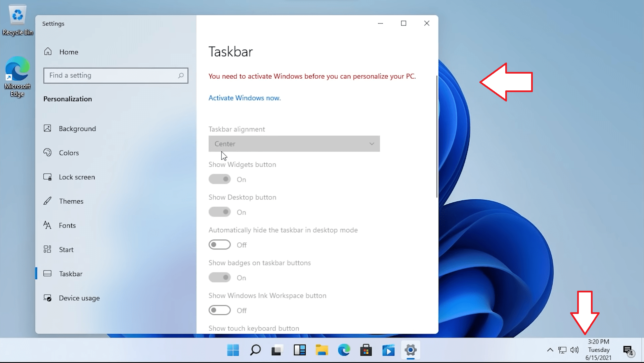Toggle Show Widgets button switch
Image resolution: width=644 pixels, height=363 pixels.
tap(220, 179)
